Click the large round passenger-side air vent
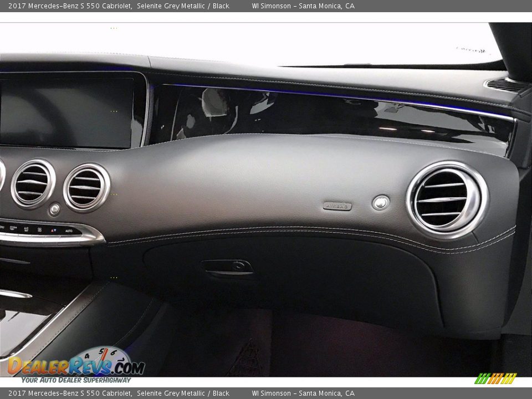 coord(448,199)
